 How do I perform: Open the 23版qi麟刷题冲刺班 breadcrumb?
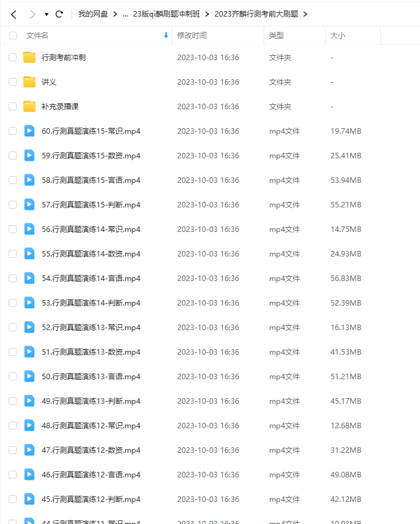[x=166, y=14]
